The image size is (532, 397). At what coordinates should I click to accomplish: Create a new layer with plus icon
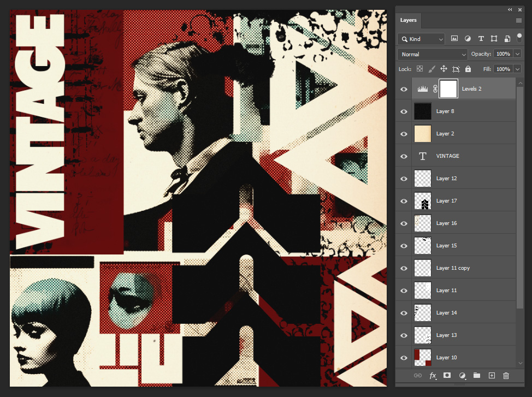pos(492,376)
